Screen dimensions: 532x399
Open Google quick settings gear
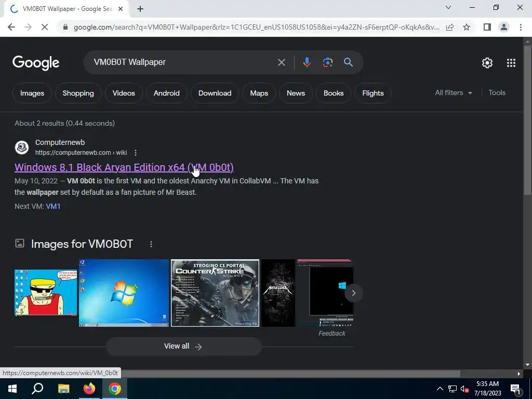[487, 63]
